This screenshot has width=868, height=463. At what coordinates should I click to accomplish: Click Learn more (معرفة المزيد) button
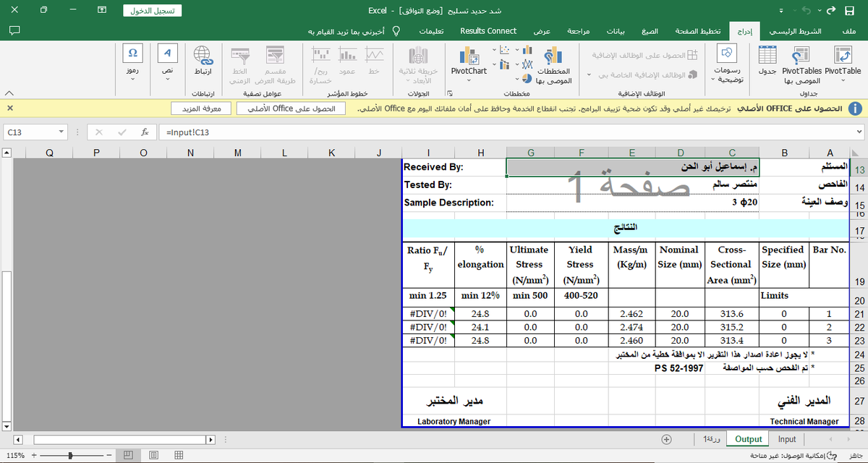[x=201, y=108]
